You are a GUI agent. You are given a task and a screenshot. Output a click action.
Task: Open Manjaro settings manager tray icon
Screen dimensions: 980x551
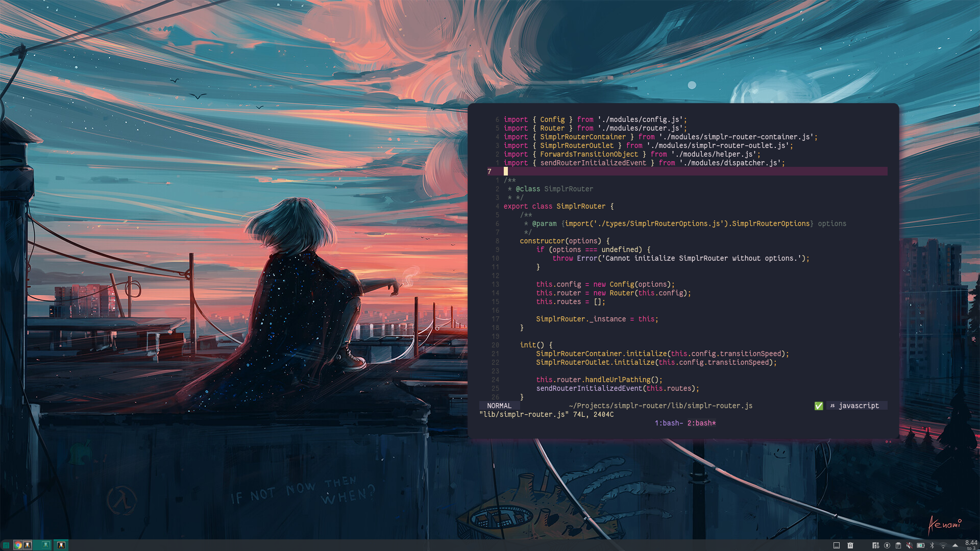click(876, 545)
